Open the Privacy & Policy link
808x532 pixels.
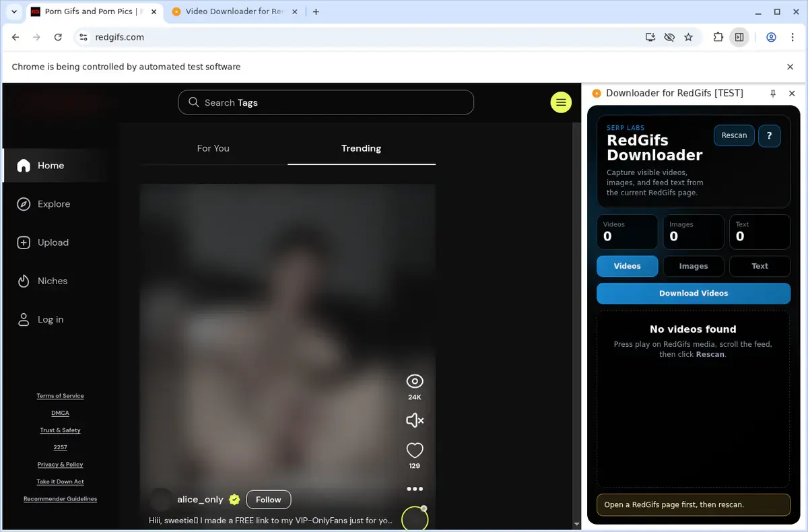tap(60, 465)
